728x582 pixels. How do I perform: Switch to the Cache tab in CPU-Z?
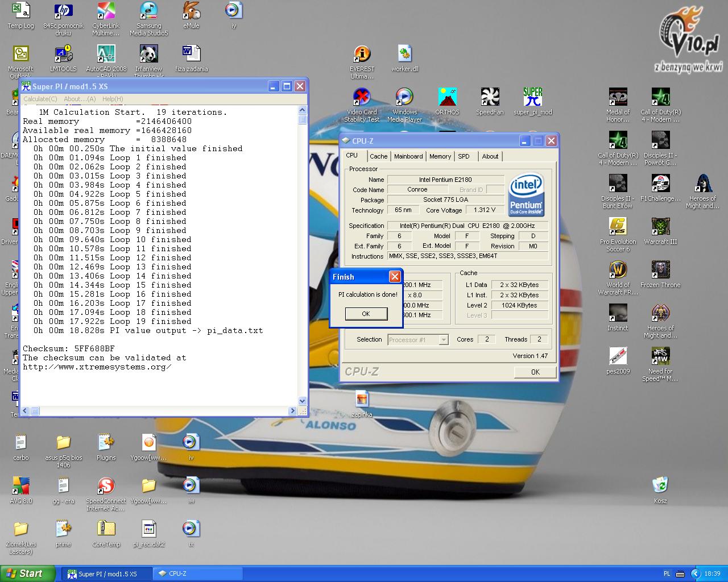coord(378,156)
